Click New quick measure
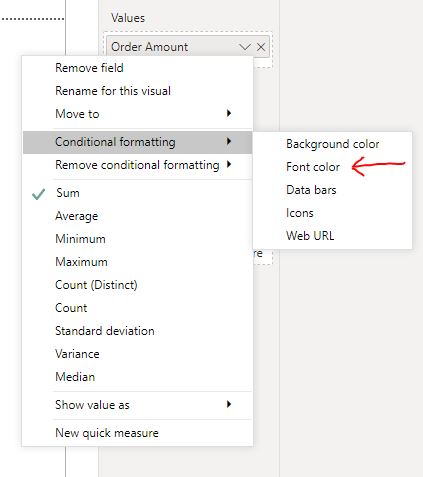The width and height of the screenshot is (423, 477). 137,433
